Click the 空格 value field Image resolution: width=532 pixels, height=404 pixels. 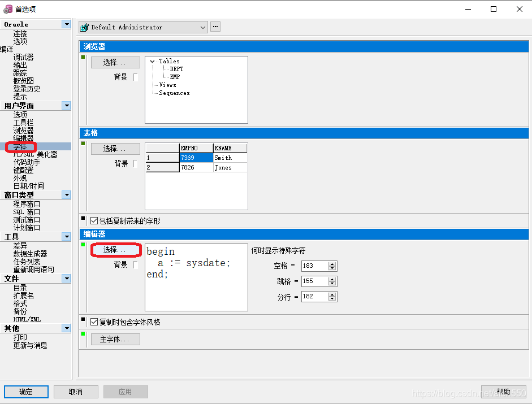[315, 266]
